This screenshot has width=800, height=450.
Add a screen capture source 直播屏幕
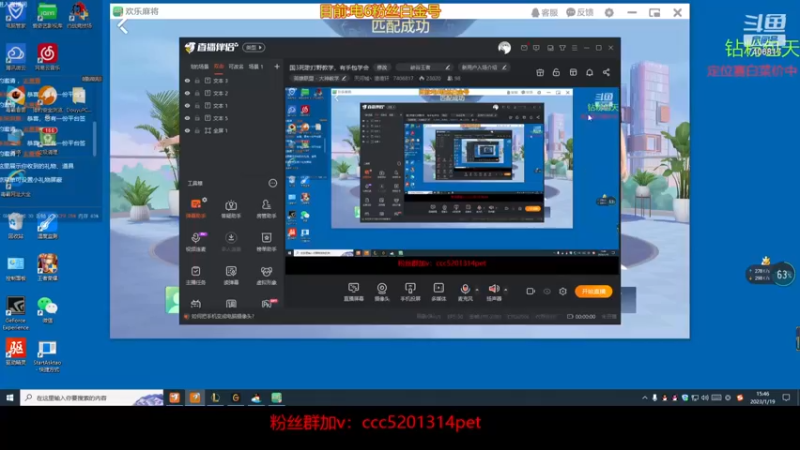pos(354,292)
